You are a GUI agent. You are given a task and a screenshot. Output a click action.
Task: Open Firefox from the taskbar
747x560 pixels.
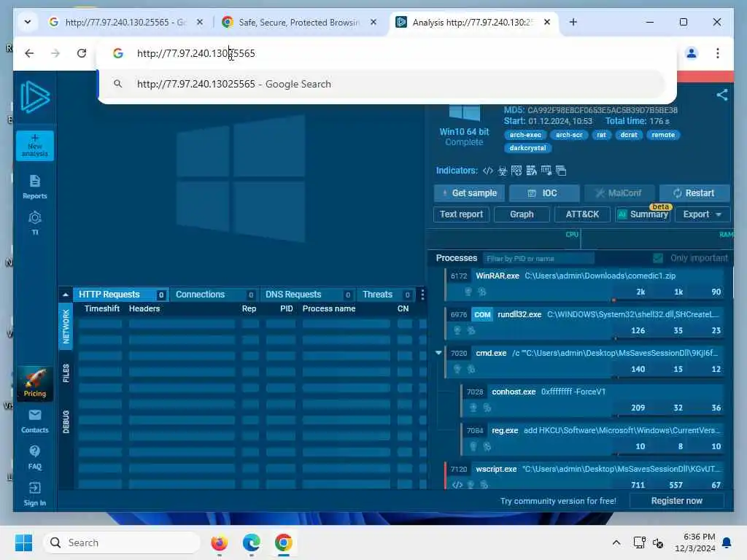[x=219, y=542]
